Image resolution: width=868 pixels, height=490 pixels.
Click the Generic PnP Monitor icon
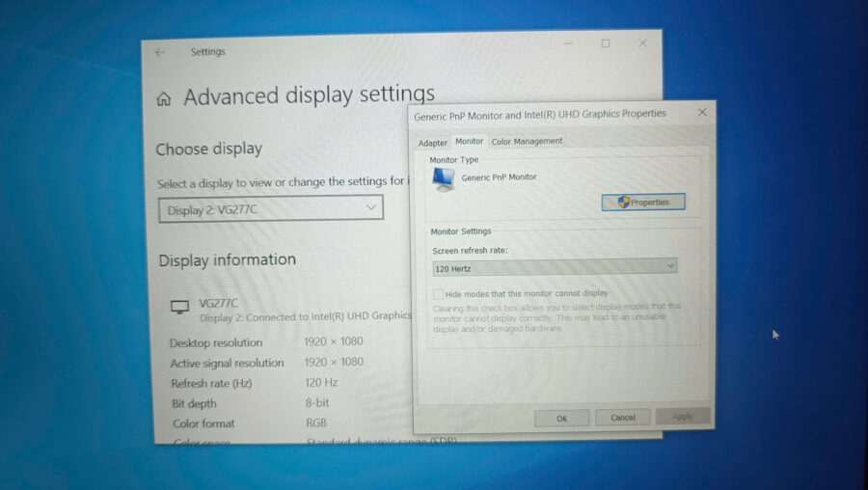coord(444,178)
